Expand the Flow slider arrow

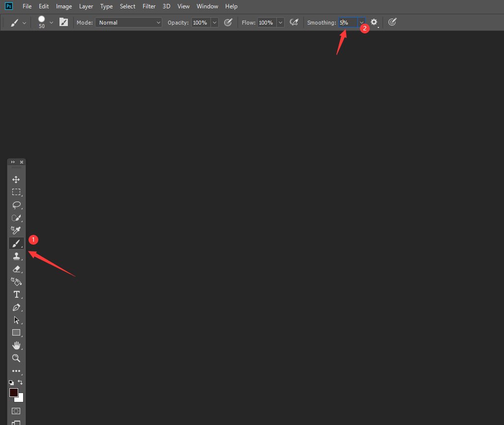click(281, 23)
